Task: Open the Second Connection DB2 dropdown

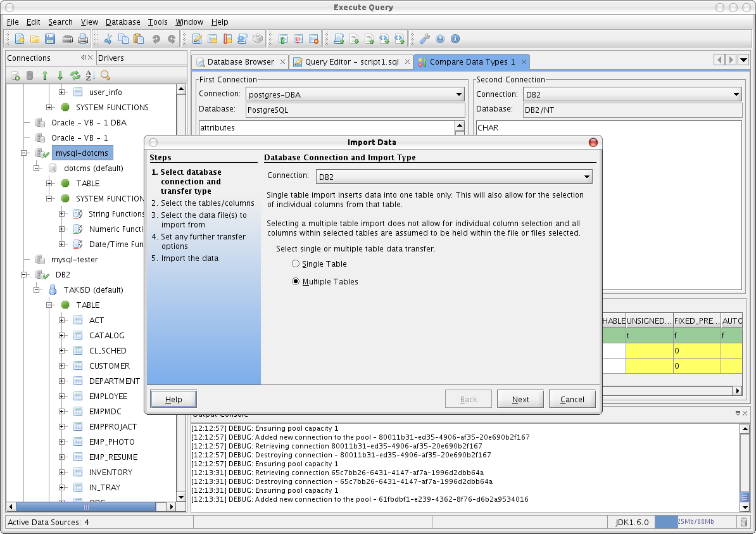Action: [633, 94]
